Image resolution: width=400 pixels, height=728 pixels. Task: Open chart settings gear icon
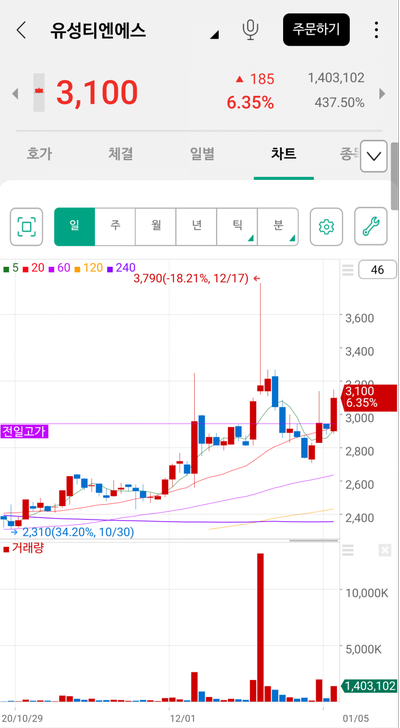[x=326, y=227]
